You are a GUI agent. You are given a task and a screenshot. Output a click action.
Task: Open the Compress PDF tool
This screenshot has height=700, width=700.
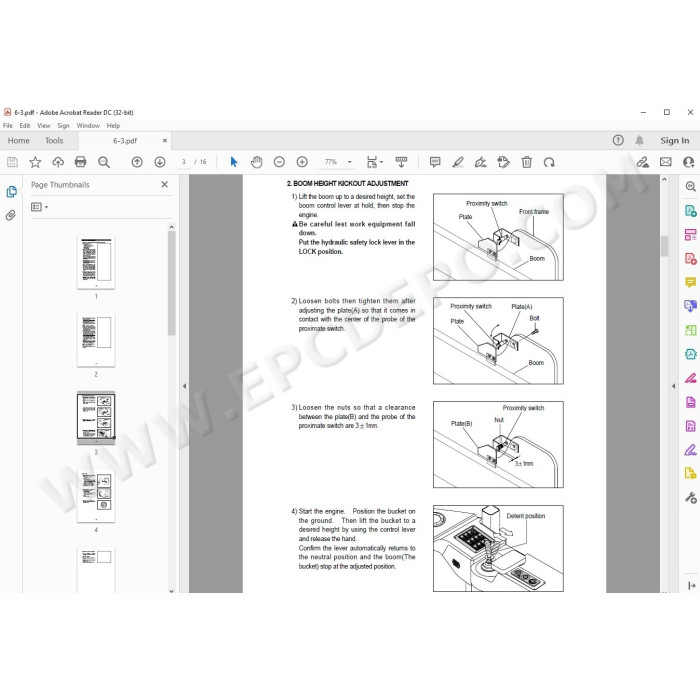pyautogui.click(x=691, y=354)
